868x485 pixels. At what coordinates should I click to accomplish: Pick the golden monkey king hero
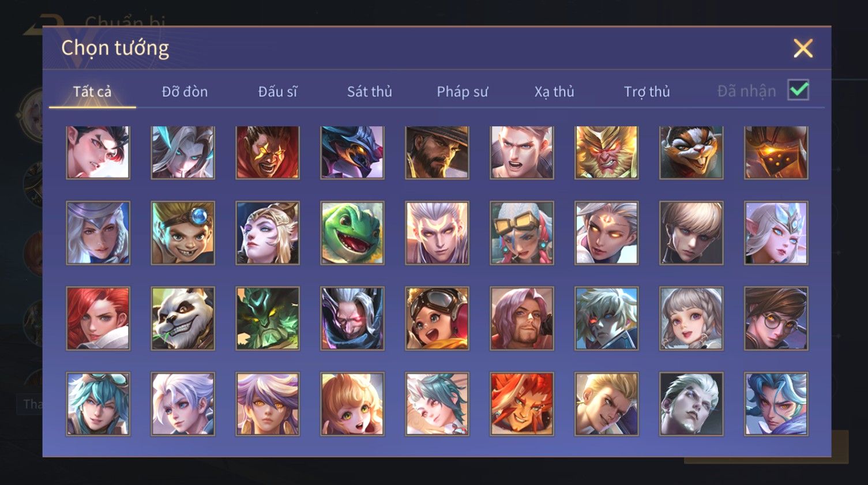pyautogui.click(x=607, y=152)
